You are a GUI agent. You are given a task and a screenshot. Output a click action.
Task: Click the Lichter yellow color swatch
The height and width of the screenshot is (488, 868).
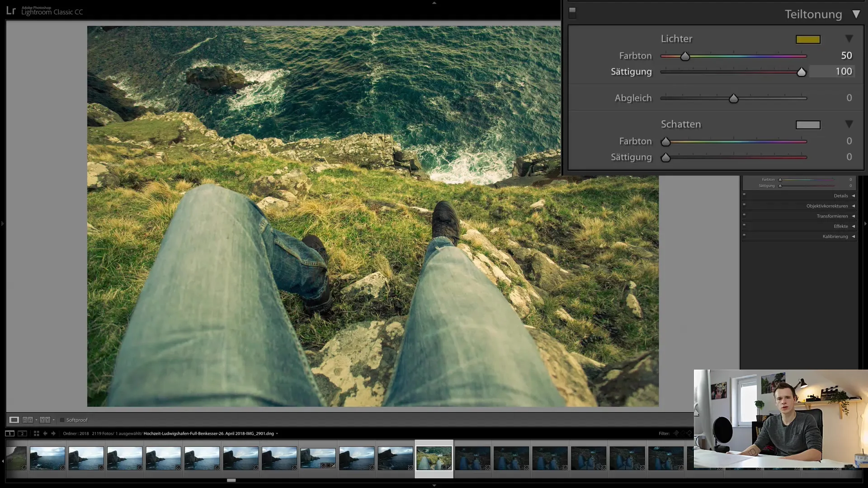coord(808,39)
